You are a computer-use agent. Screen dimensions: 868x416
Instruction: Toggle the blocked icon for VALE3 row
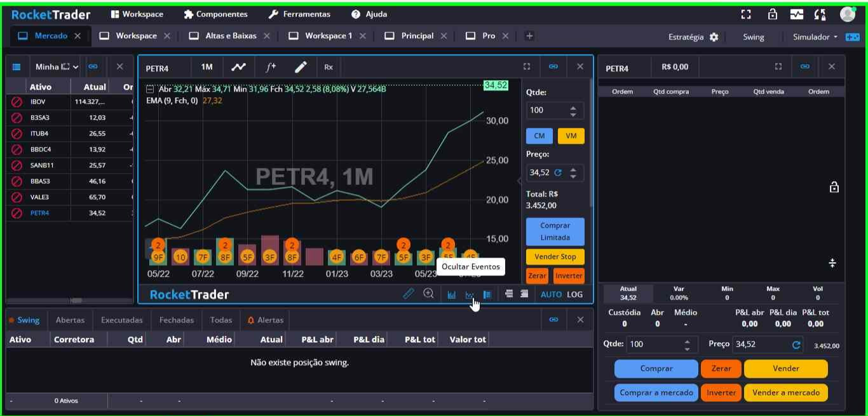[17, 197]
